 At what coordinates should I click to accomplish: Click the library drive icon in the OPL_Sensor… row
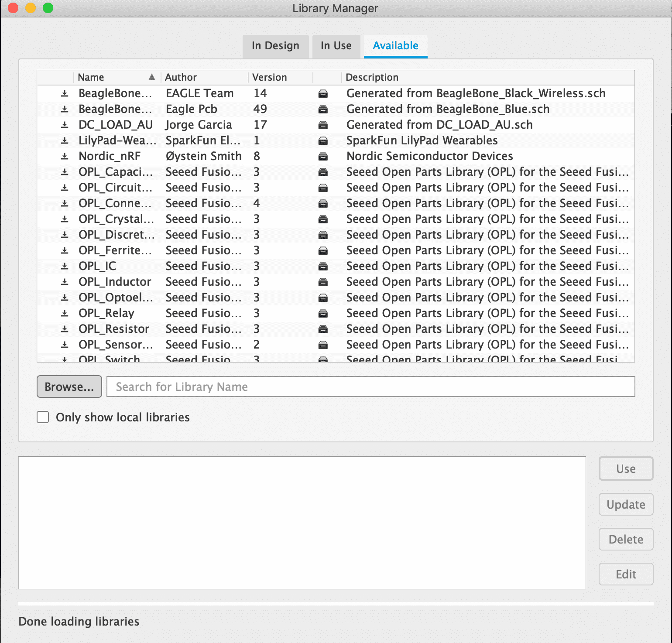[x=323, y=345]
